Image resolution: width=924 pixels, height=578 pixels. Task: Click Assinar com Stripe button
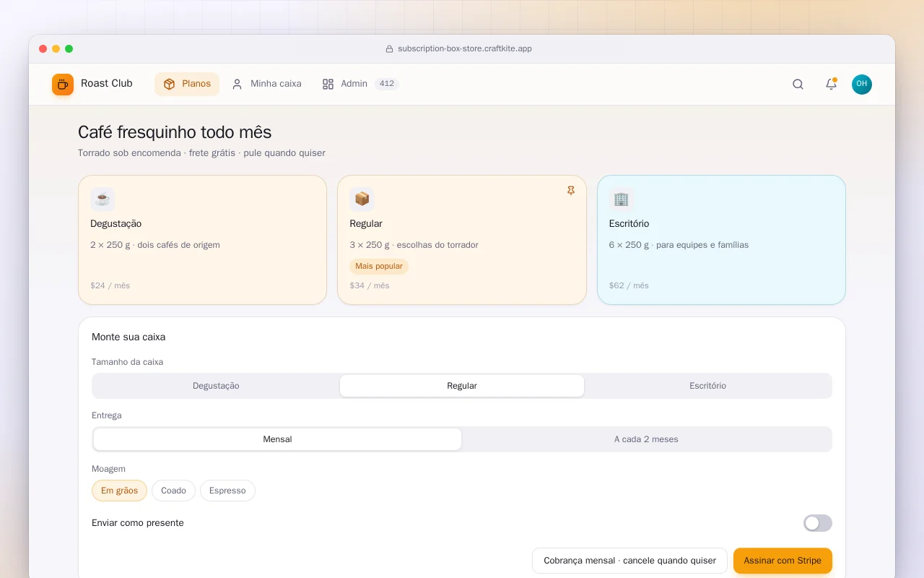click(783, 561)
